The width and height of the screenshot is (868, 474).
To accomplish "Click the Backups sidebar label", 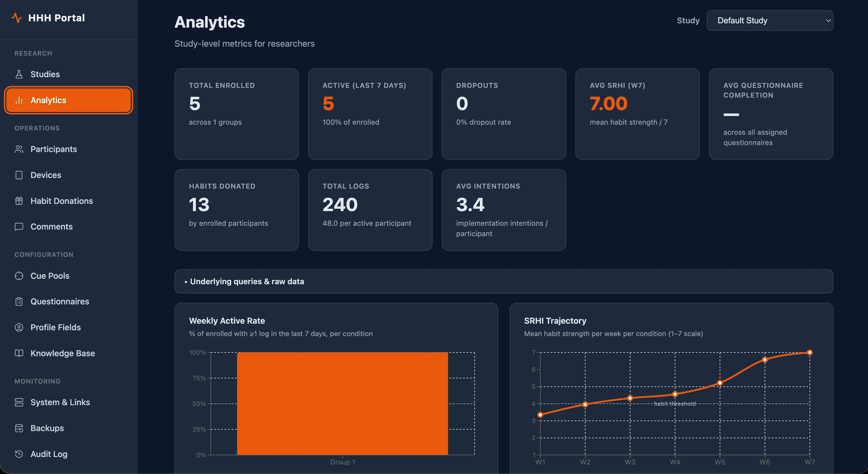I will (47, 428).
